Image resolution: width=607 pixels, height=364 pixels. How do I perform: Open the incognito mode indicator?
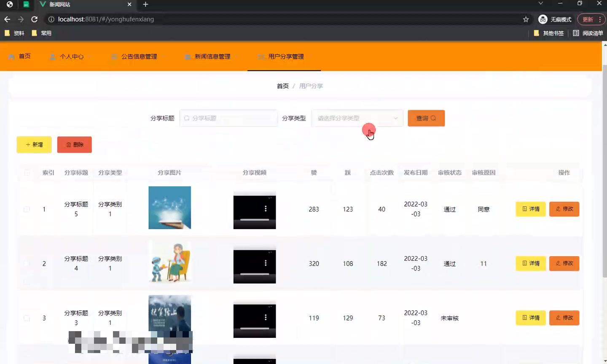click(x=555, y=19)
